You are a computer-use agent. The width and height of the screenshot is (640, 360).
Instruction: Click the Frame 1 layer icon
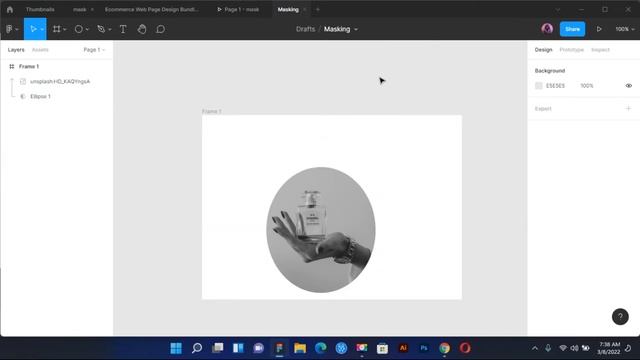click(11, 66)
